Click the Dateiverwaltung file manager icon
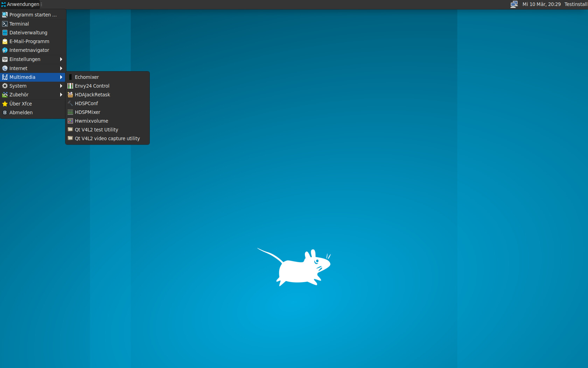The width and height of the screenshot is (588, 368). (5, 33)
